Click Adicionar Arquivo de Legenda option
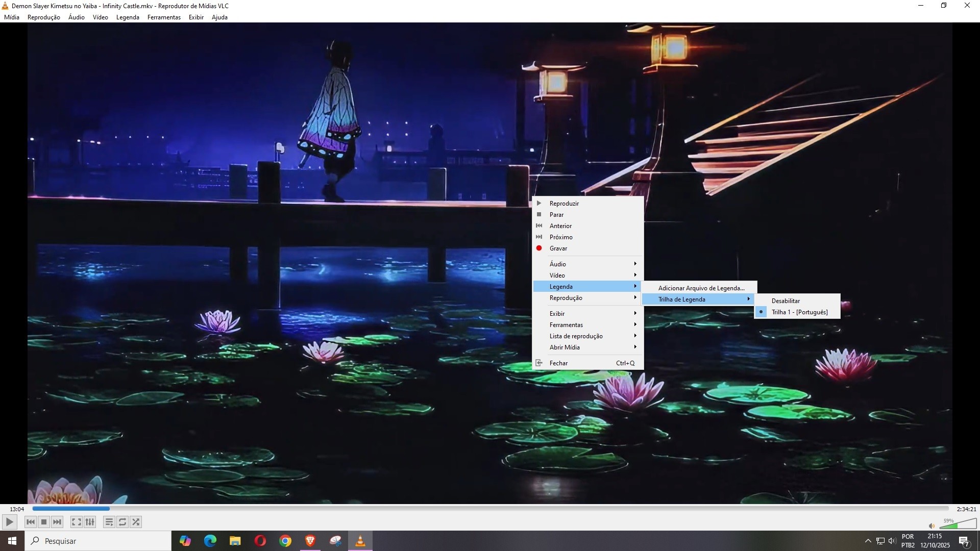The height and width of the screenshot is (551, 980). pyautogui.click(x=701, y=288)
